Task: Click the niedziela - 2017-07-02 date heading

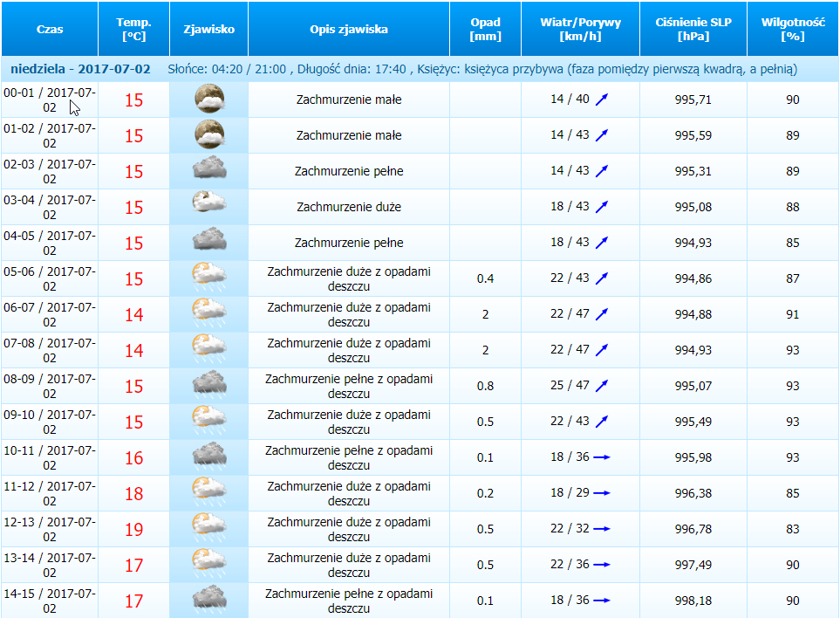Action: tap(79, 69)
